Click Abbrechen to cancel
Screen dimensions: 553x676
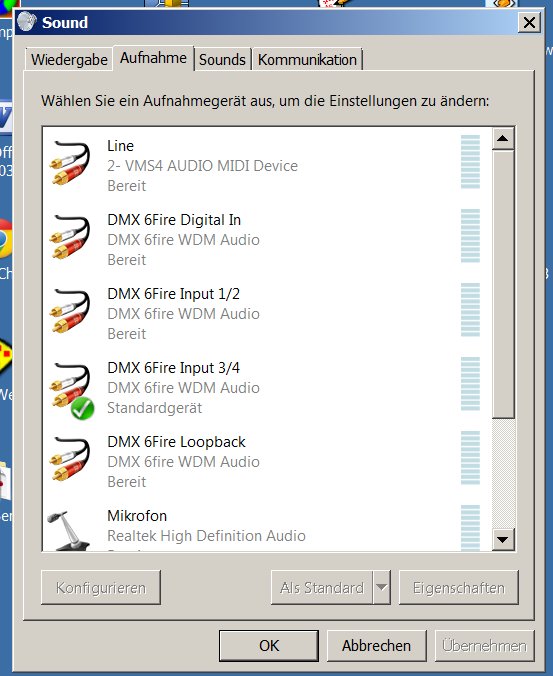[x=376, y=645]
